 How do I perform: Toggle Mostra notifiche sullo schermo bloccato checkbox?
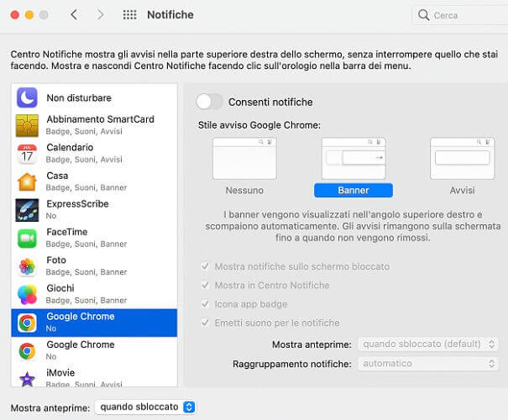click(205, 266)
